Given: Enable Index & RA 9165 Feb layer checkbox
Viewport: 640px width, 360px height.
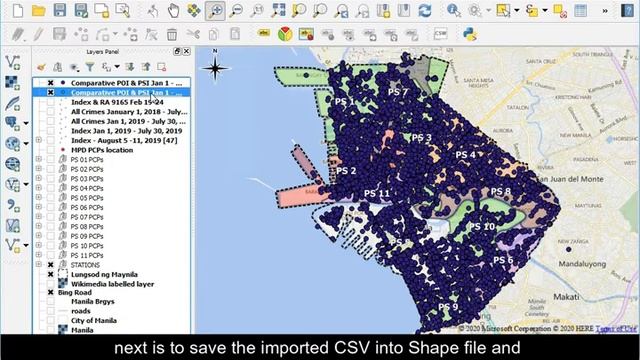Looking at the screenshot, I should click(x=51, y=102).
